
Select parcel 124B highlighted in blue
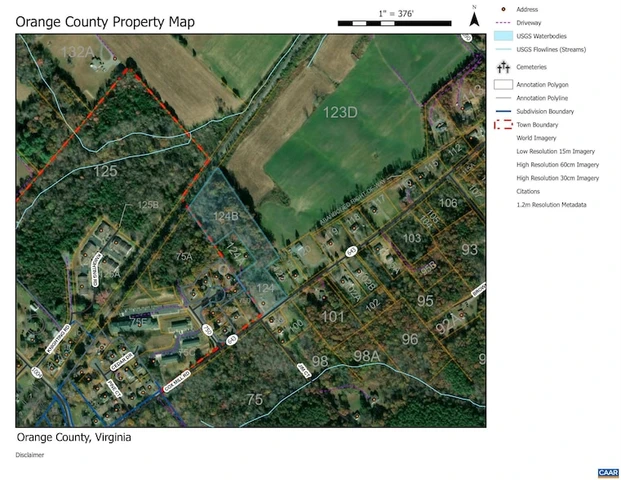tap(226, 216)
